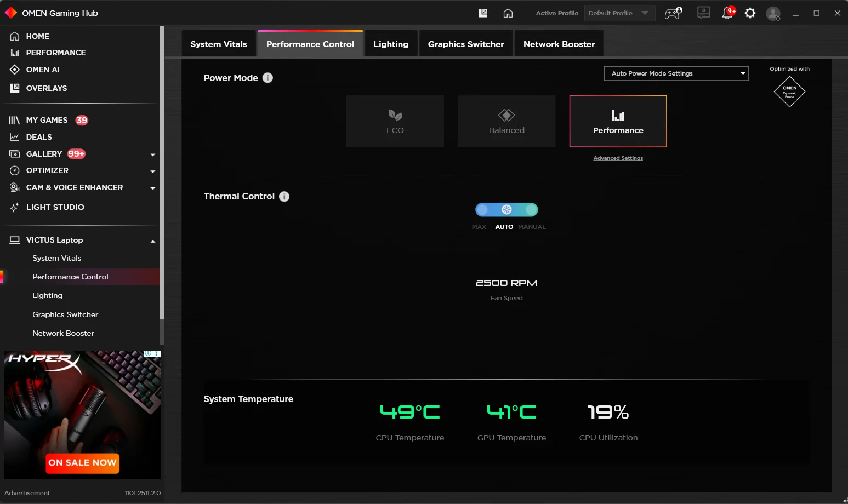
Task: Open the Auto Power Mode Settings dropdown
Action: pos(676,73)
